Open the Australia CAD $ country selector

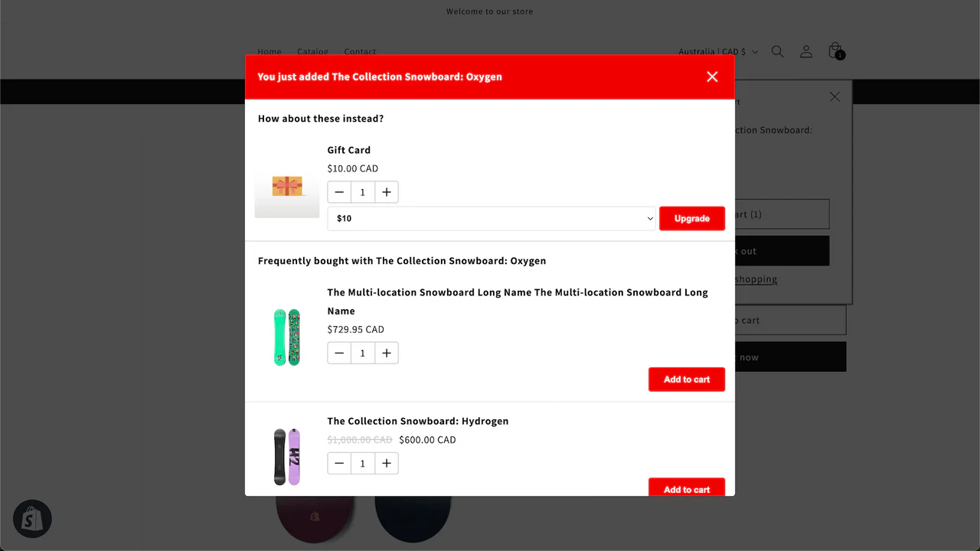click(717, 51)
